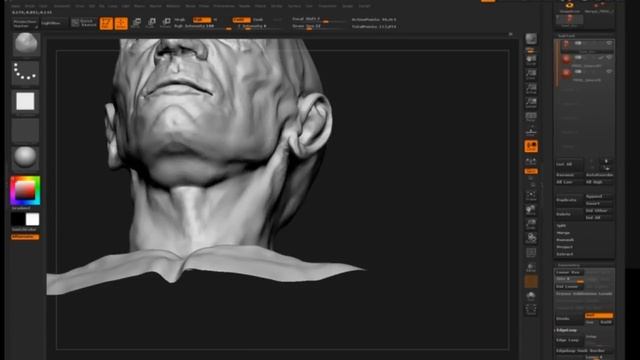The width and height of the screenshot is (640, 360).
Task: Open the empty texture slot
Action: (x=25, y=130)
